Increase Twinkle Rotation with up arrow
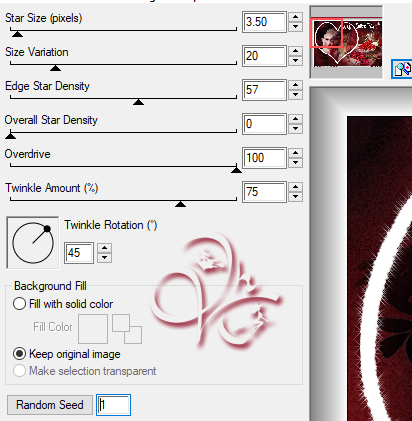This screenshot has height=421, width=412. [x=105, y=248]
